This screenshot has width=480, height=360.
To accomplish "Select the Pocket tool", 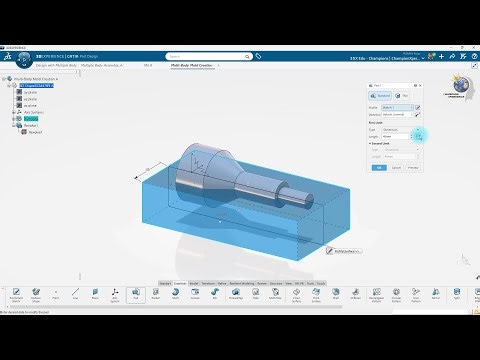I will (156, 295).
